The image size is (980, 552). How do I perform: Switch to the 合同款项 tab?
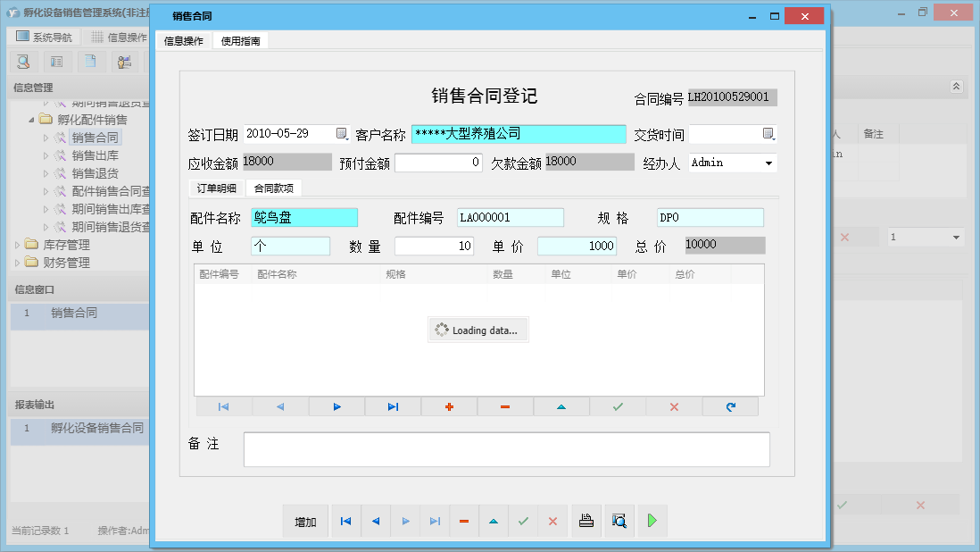point(275,188)
